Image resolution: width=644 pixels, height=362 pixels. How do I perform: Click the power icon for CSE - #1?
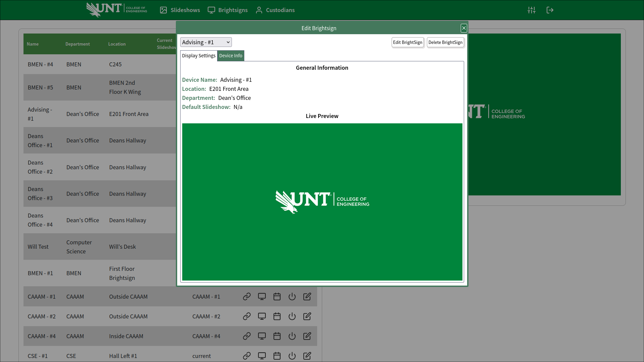(x=292, y=356)
